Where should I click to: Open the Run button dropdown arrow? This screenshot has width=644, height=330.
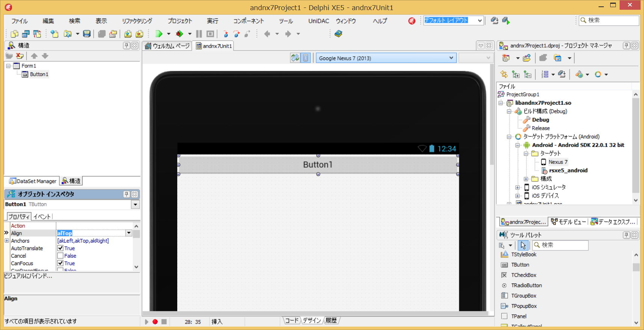169,34
